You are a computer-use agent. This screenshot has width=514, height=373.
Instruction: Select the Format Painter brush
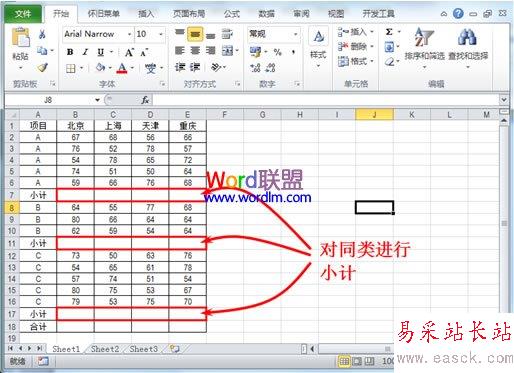coord(42,68)
